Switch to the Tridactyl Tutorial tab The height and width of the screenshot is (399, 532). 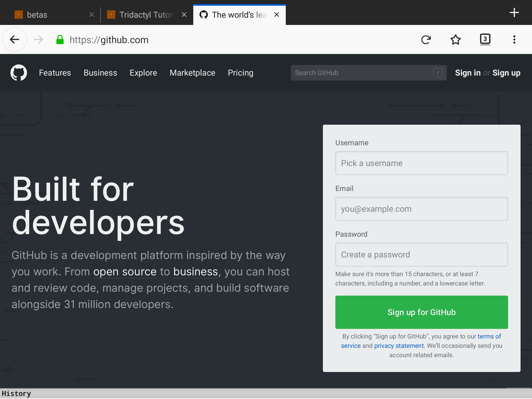coord(147,15)
